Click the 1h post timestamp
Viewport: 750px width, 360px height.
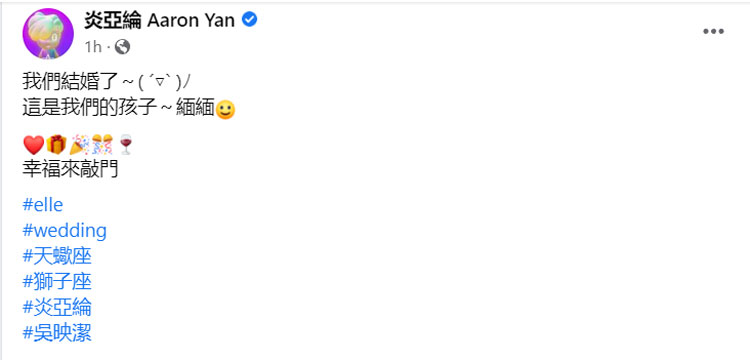93,47
